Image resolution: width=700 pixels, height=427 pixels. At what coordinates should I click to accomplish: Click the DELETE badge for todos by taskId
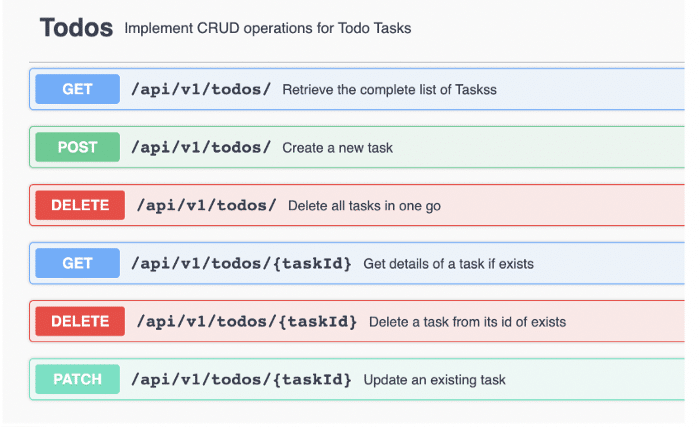(x=80, y=321)
